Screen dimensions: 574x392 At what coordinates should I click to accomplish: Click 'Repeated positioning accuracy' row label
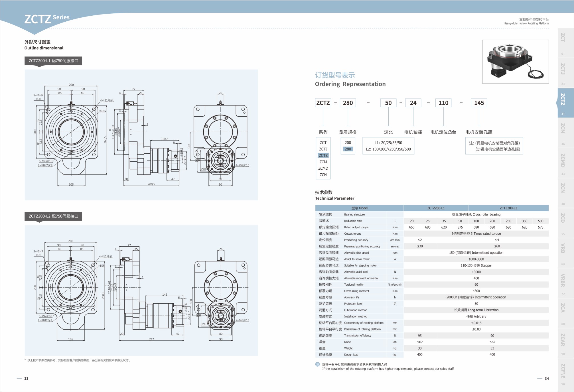pos(362,246)
